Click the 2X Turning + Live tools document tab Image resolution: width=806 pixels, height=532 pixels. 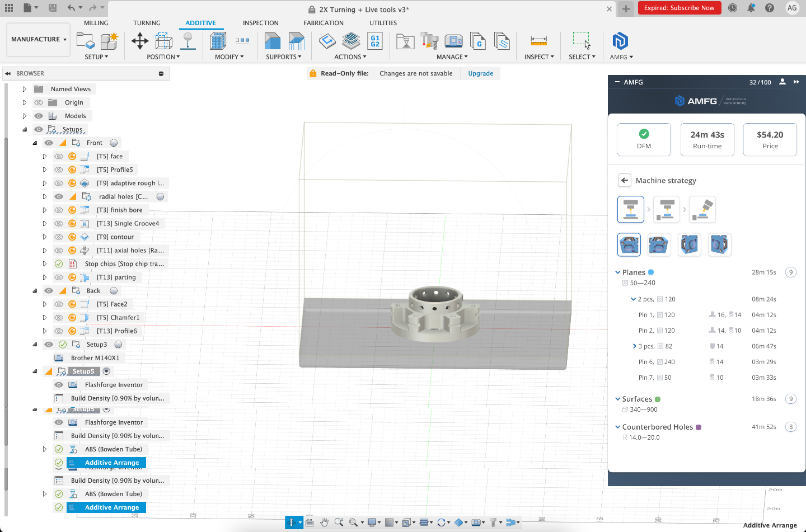coord(358,9)
